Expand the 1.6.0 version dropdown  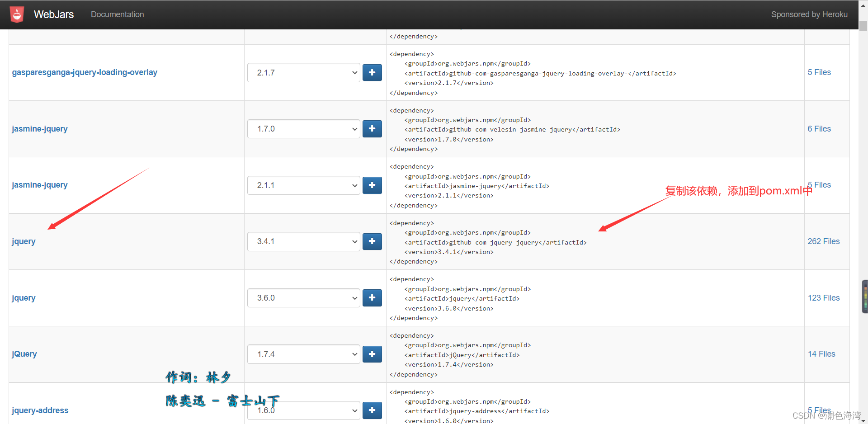point(304,410)
